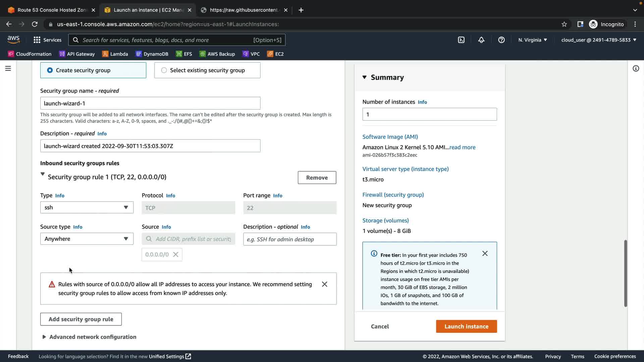Viewport: 644px width, 362px height.
Task: Open the Type dropdown showing ssh
Action: tap(87, 207)
